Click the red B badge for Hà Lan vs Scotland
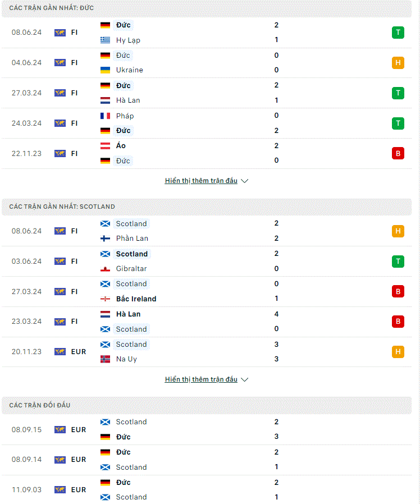Viewport: 420px width, 504px height. coord(398,322)
